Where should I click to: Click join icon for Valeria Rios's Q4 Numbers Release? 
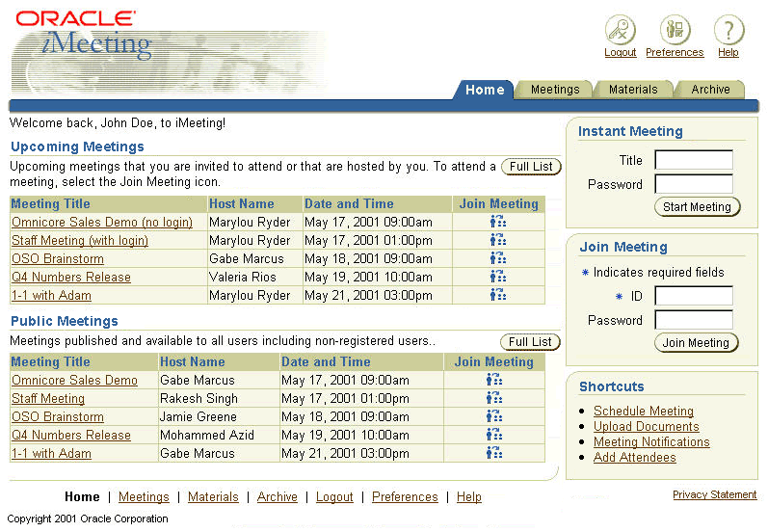[498, 277]
